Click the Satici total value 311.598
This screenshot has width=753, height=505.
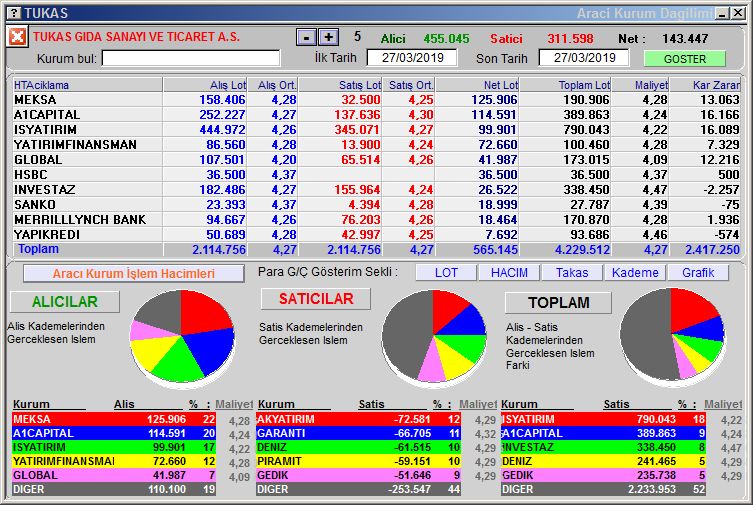[571, 38]
